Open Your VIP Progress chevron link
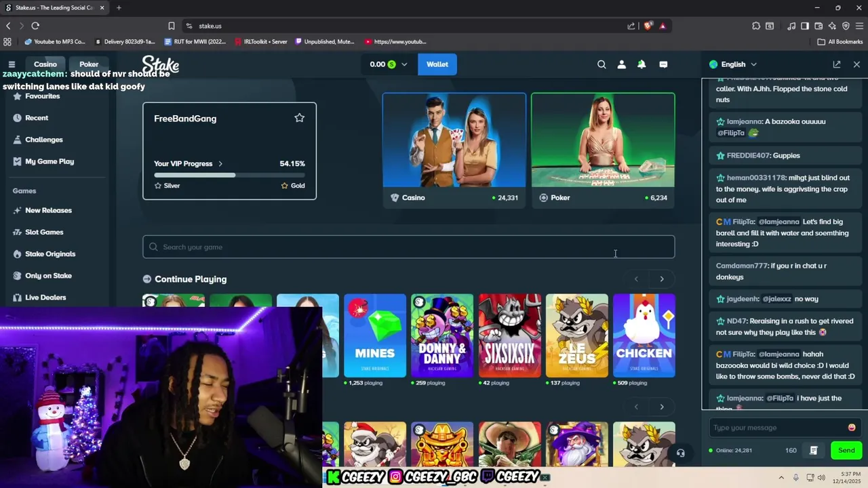This screenshot has width=868, height=488. coord(220,163)
